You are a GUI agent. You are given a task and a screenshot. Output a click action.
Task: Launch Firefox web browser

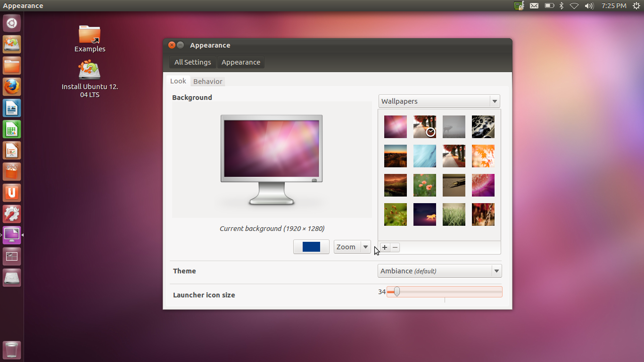(x=12, y=87)
